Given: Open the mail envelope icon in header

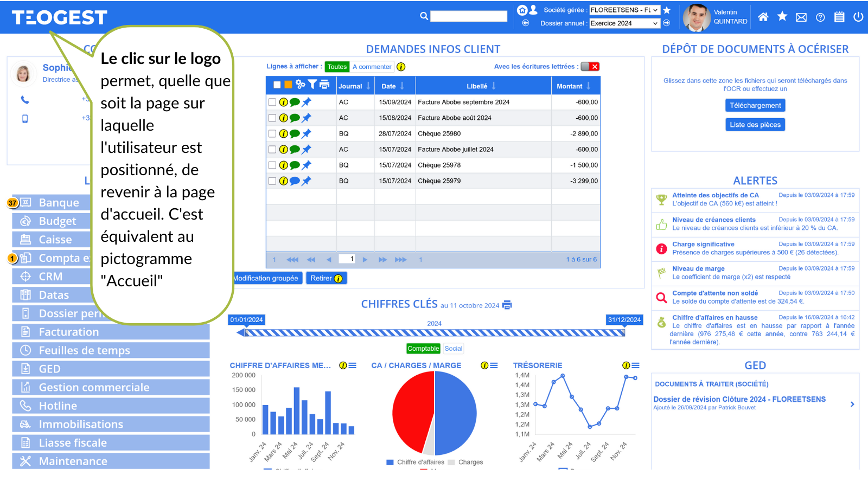Looking at the screenshot, I should 801,17.
